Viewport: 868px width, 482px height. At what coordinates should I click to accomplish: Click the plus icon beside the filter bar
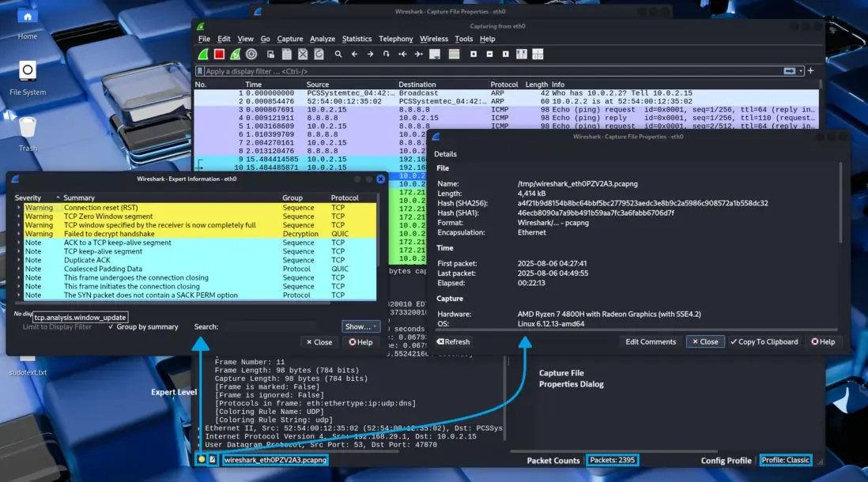[810, 71]
